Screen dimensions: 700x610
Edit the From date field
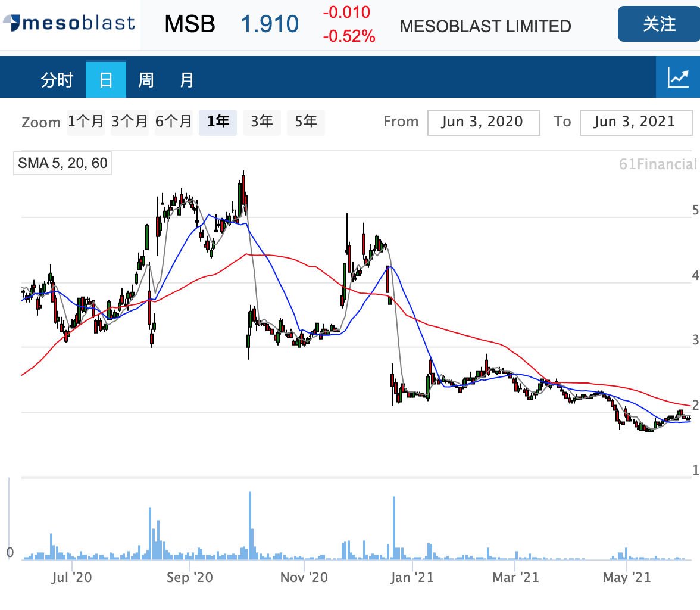(x=483, y=122)
